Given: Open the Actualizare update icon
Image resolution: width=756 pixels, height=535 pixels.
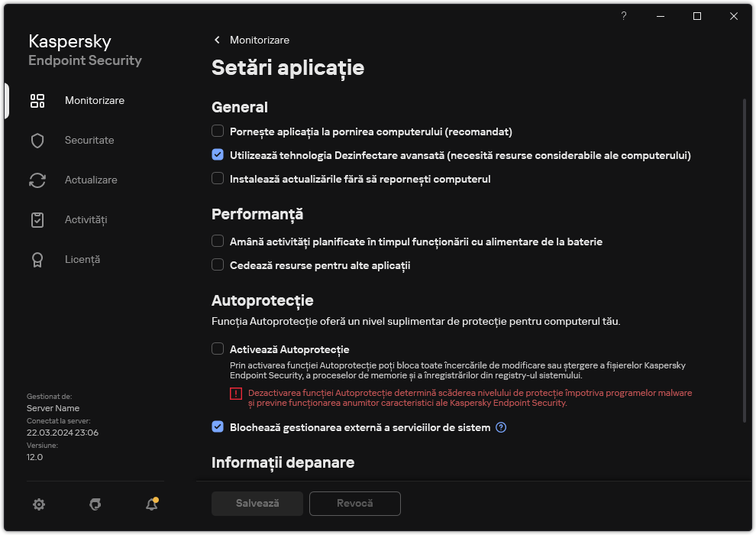Looking at the screenshot, I should (x=37, y=180).
